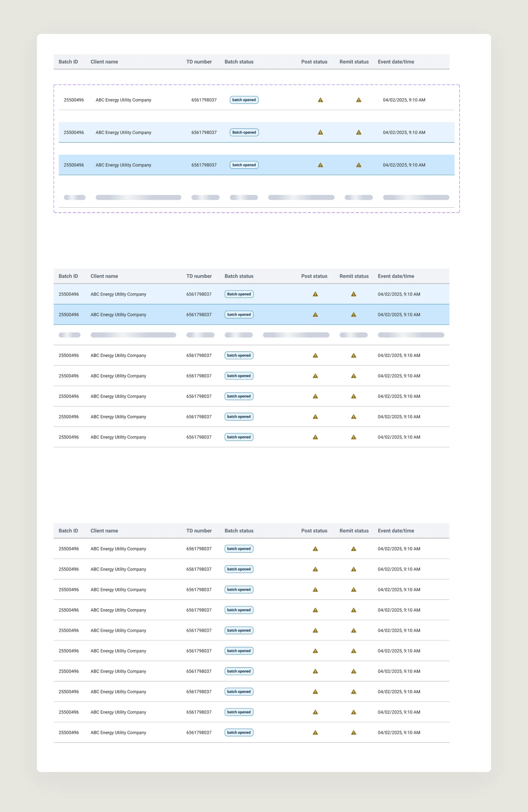Click Remit status warning icon in top table's white row

(x=359, y=100)
